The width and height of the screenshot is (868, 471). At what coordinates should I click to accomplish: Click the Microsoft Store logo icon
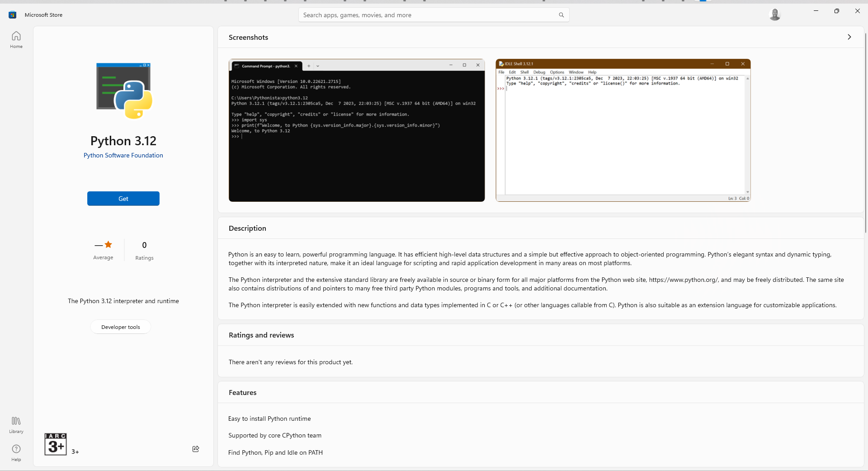click(x=13, y=15)
